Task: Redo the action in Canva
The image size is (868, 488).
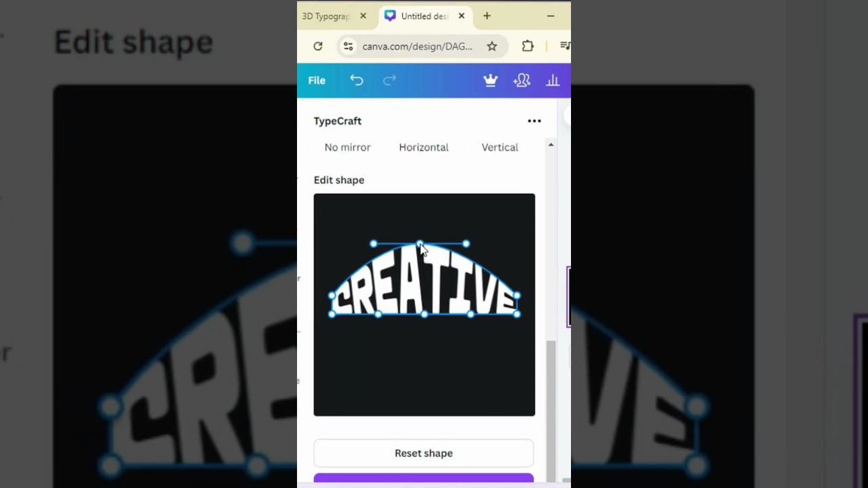Action: [389, 81]
